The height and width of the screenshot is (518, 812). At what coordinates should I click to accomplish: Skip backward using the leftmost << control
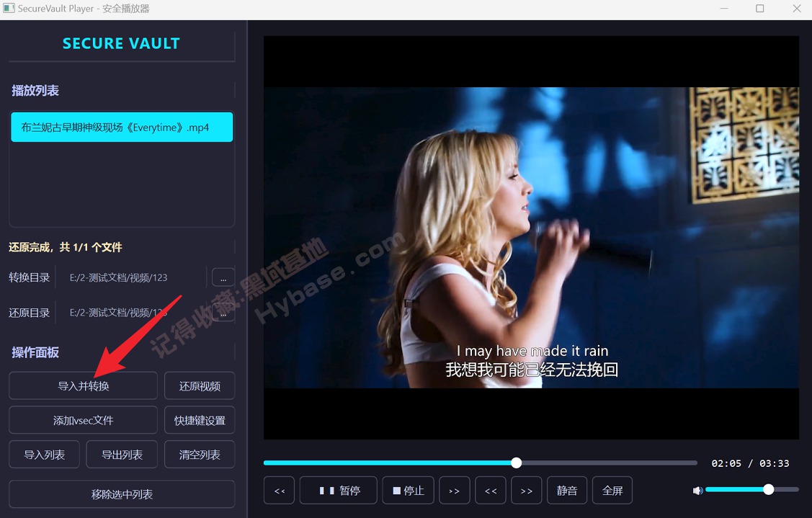pos(279,490)
